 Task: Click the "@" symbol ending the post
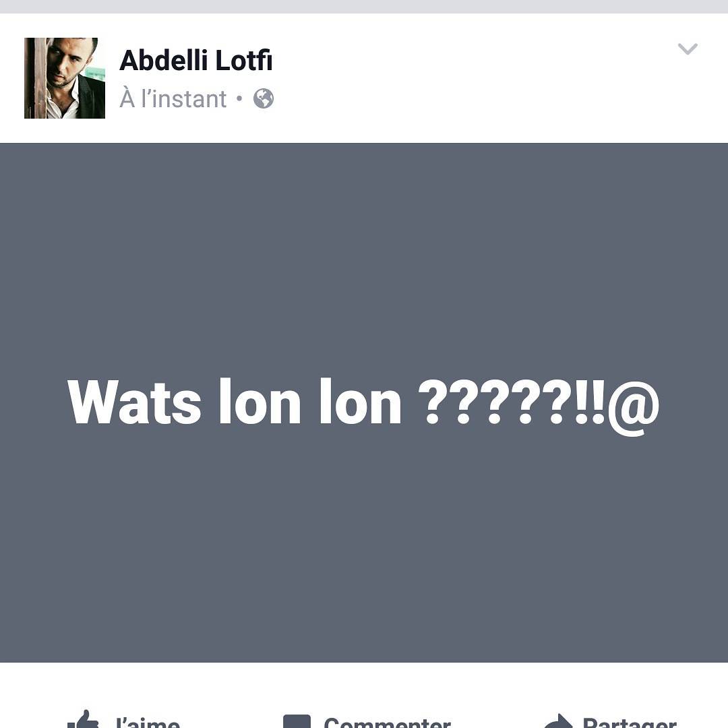633,408
